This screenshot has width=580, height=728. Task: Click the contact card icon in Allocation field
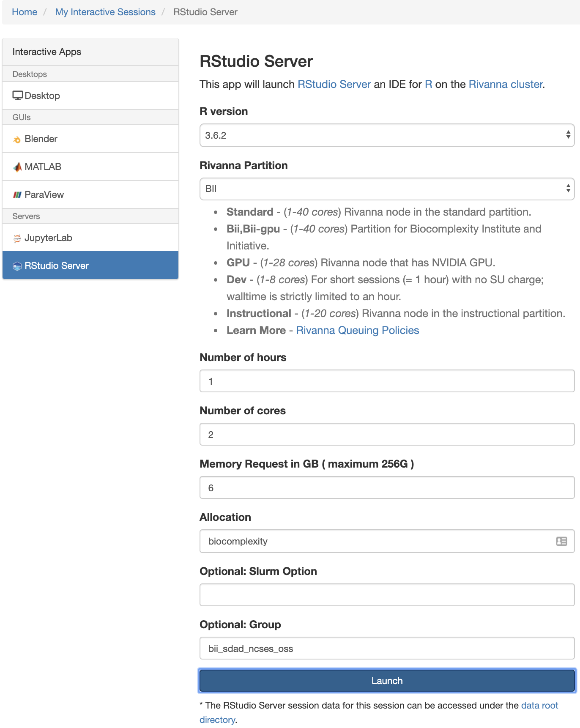tap(561, 541)
